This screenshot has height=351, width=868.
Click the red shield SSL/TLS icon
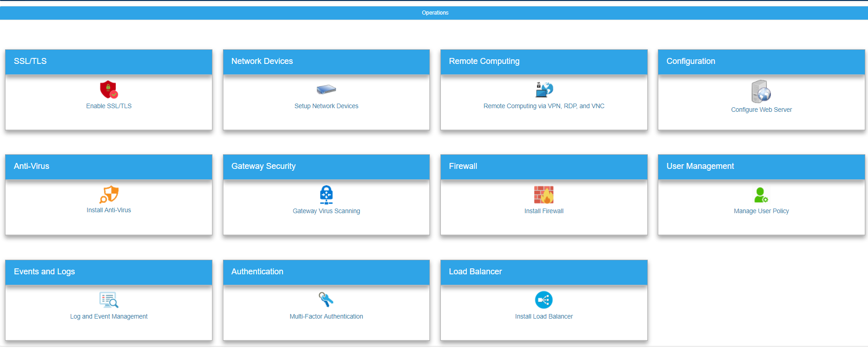tap(109, 89)
